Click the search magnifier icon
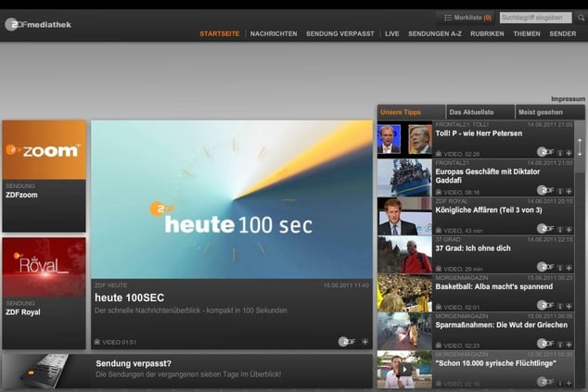Screen dimensions: 588x392 tap(581, 18)
